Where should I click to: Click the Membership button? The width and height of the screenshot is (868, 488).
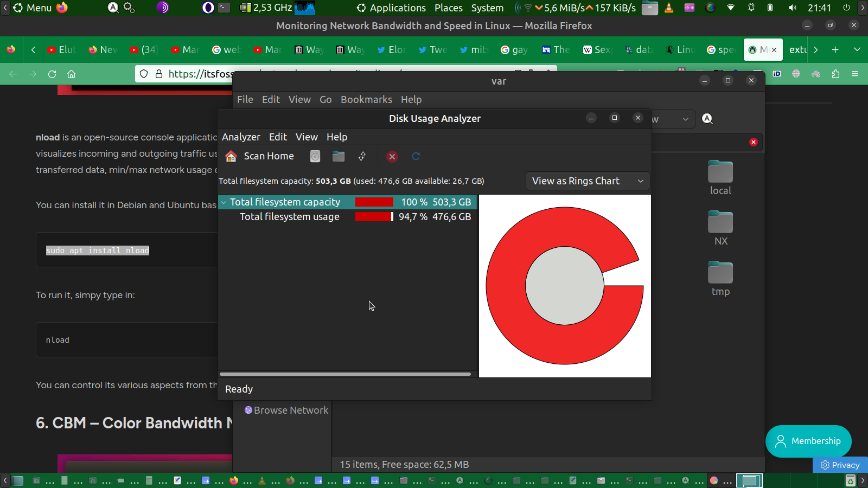click(808, 441)
